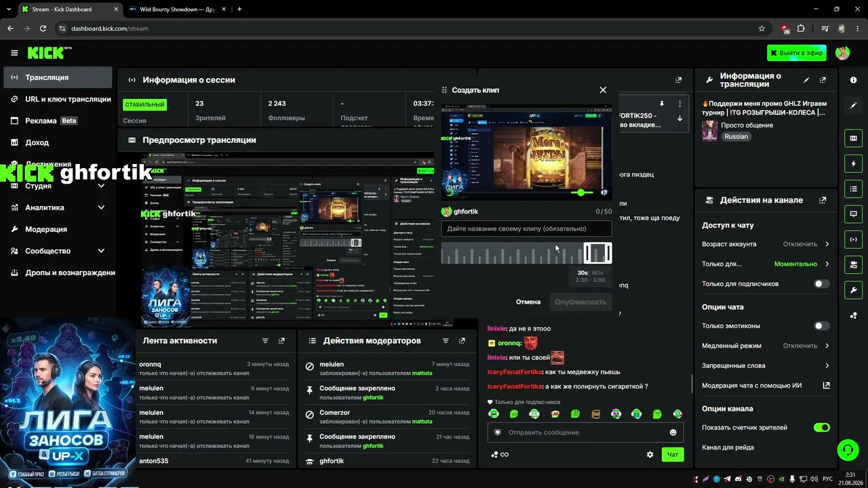The height and width of the screenshot is (488, 868).
Task: Open the Только для... Моментально setting
Action: click(766, 264)
